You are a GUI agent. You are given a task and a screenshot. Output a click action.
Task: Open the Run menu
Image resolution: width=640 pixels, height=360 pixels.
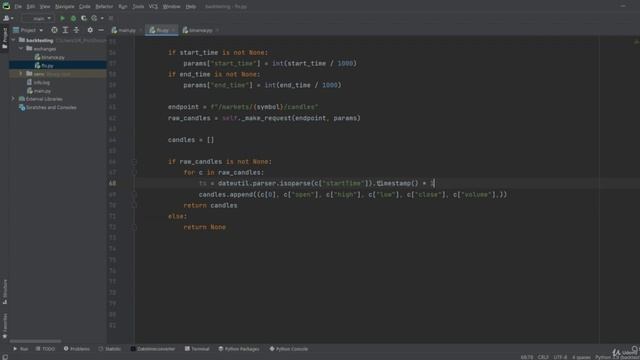coord(122,7)
